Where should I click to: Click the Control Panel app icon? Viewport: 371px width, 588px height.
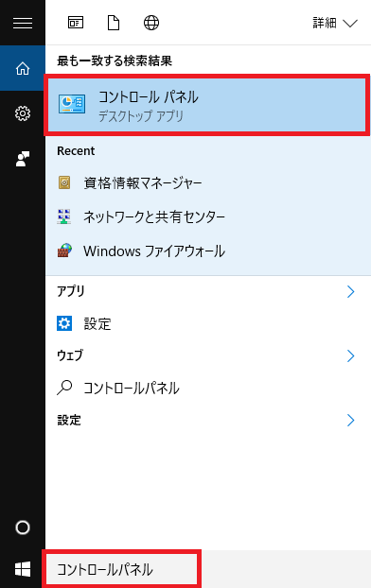coord(72,104)
